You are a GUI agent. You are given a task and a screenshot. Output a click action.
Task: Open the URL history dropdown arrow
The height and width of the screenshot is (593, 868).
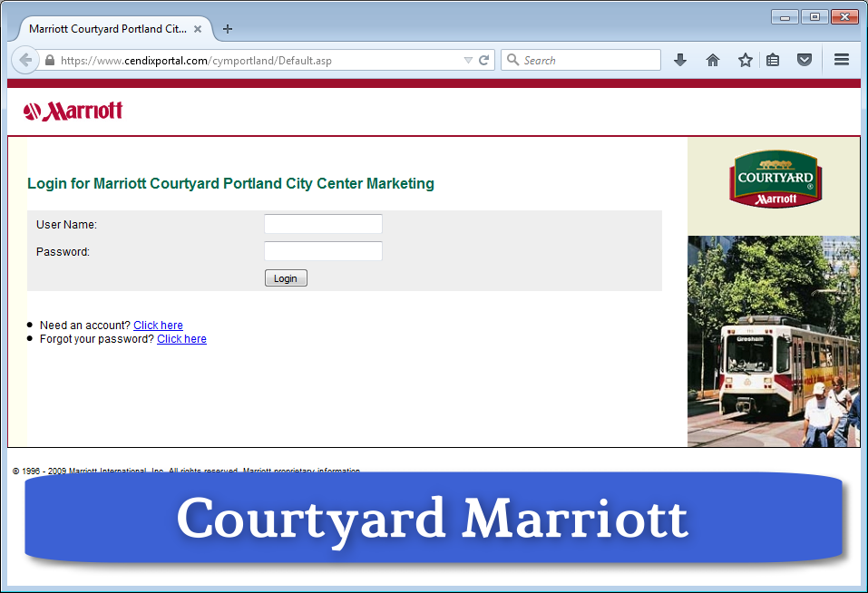(468, 60)
